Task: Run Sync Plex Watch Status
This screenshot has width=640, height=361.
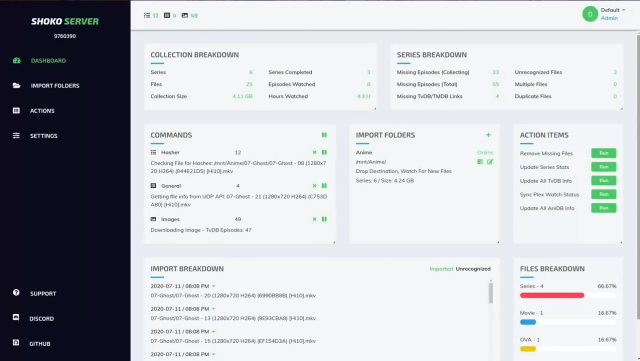Action: 604,194
